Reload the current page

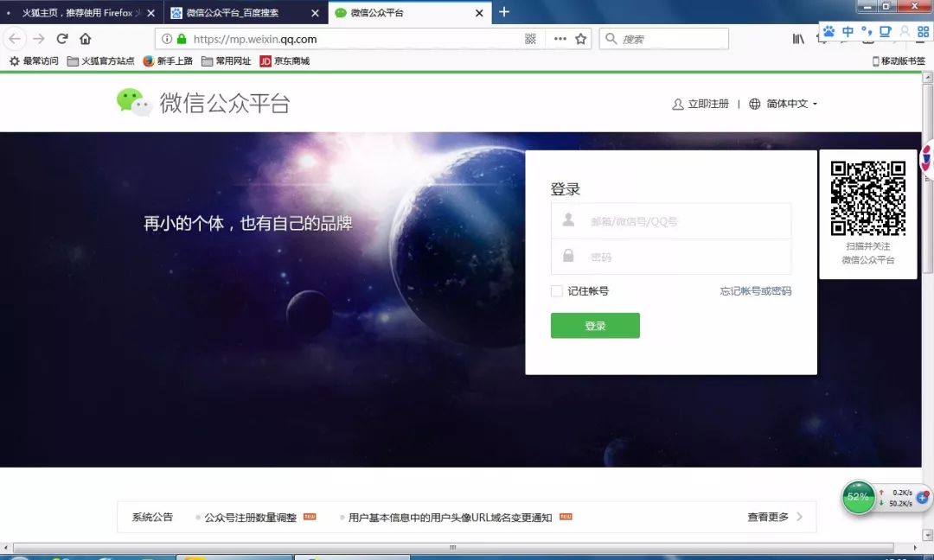click(62, 39)
